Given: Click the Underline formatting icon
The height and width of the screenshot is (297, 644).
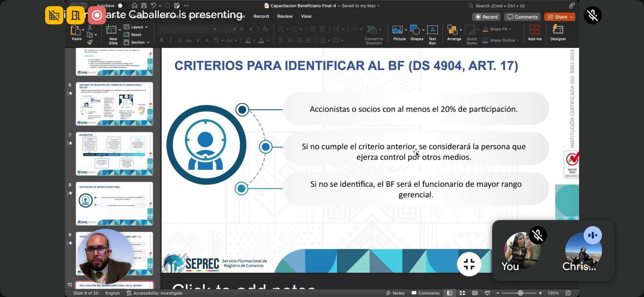Looking at the screenshot, I should pyautogui.click(x=180, y=40).
